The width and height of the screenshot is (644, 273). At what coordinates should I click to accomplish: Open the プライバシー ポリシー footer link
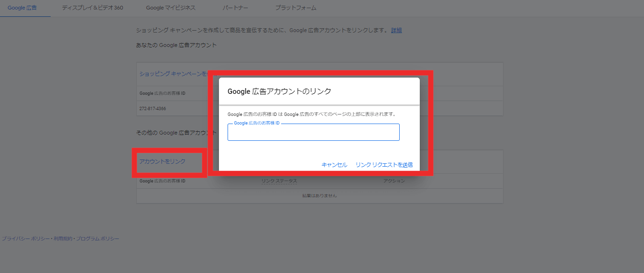click(25, 239)
